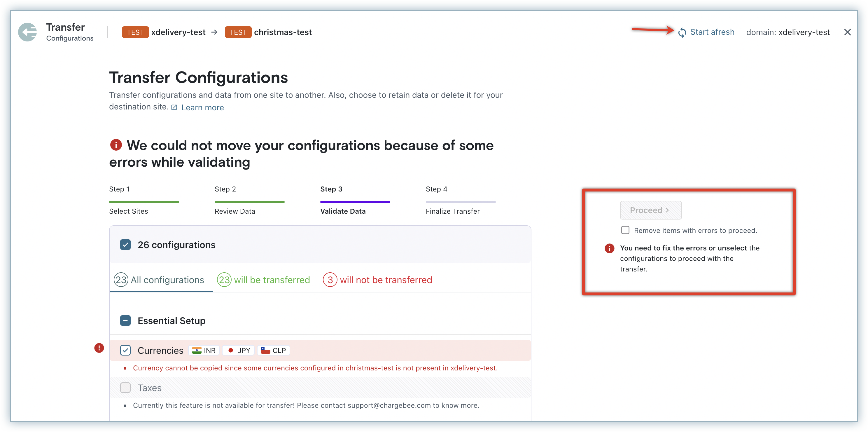The image size is (868, 432).
Task: Click the INR currency flag badge
Action: pos(204,350)
